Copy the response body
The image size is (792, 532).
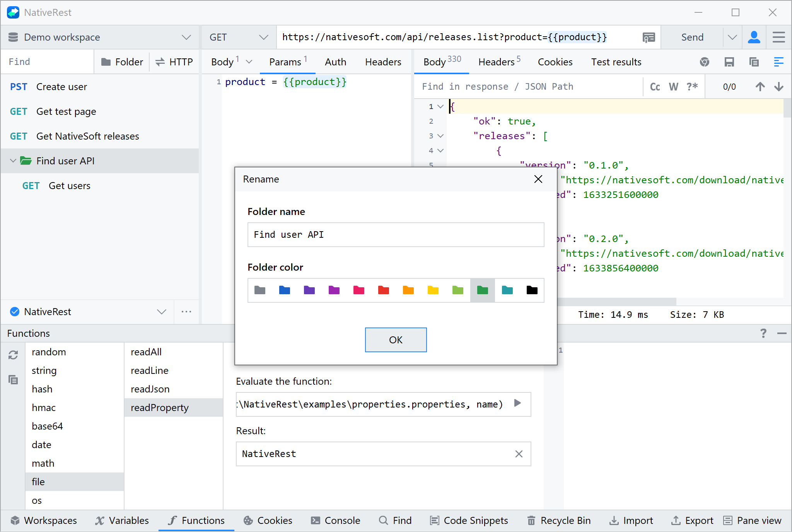(x=754, y=62)
